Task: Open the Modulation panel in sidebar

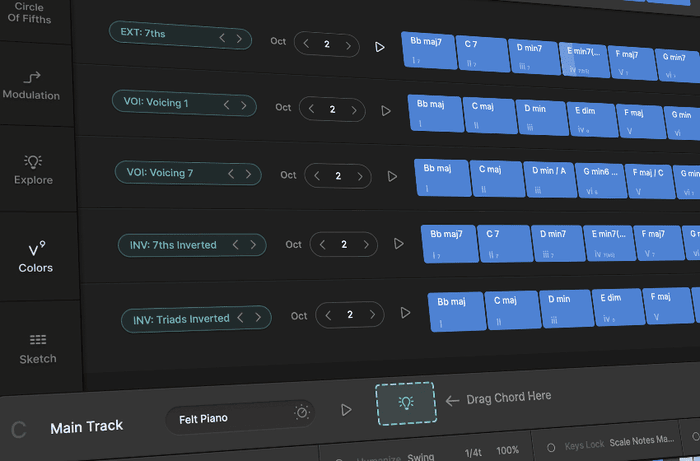Action: tap(31, 84)
